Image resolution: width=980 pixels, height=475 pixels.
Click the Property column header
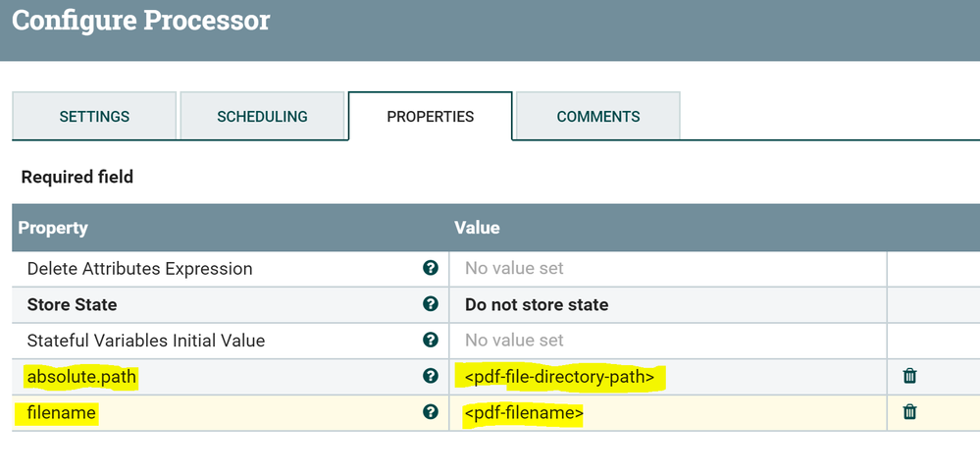(53, 228)
